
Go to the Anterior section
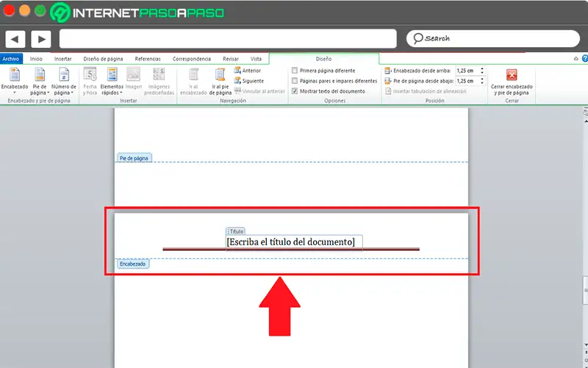click(x=248, y=70)
